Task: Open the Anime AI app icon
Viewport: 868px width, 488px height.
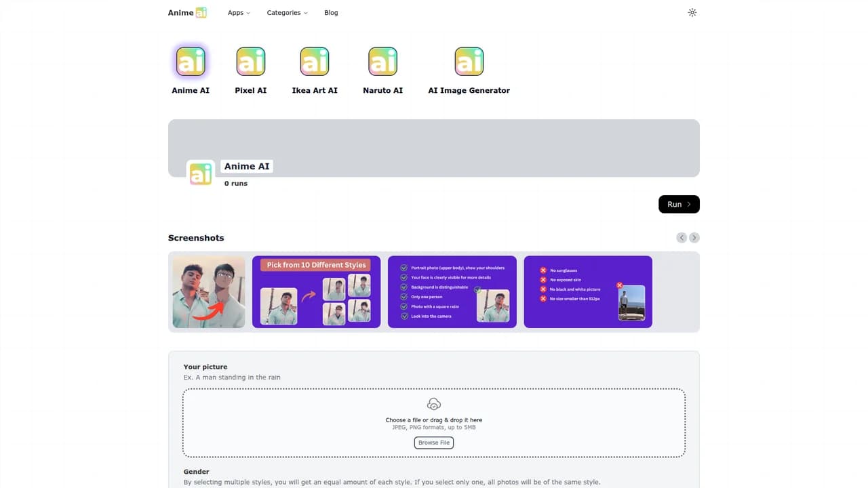Action: click(191, 62)
